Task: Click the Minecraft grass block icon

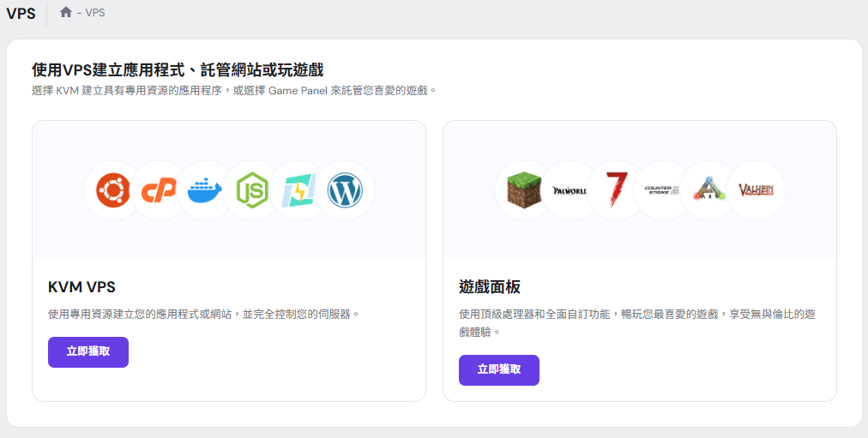Action: [524, 190]
